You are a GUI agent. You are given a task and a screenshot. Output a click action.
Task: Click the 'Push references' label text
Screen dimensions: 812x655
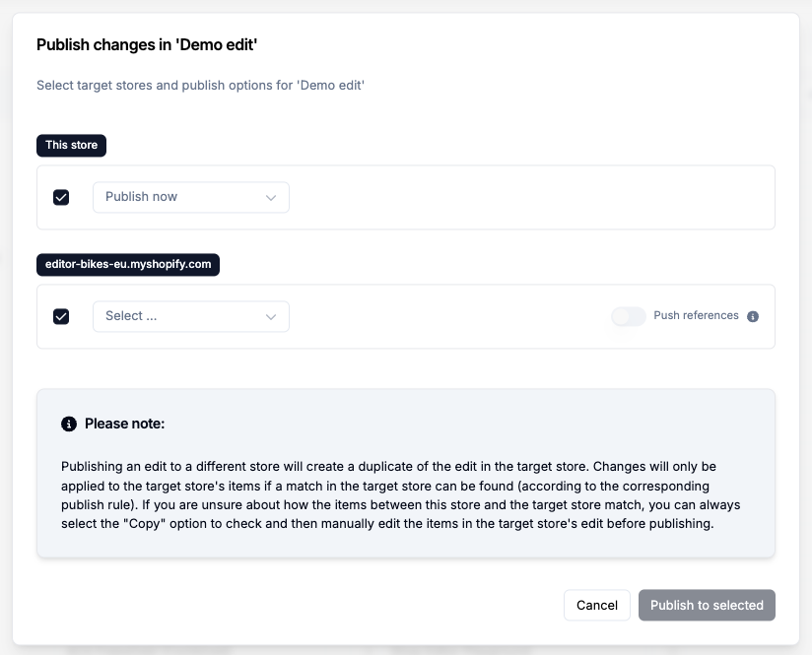click(x=696, y=316)
